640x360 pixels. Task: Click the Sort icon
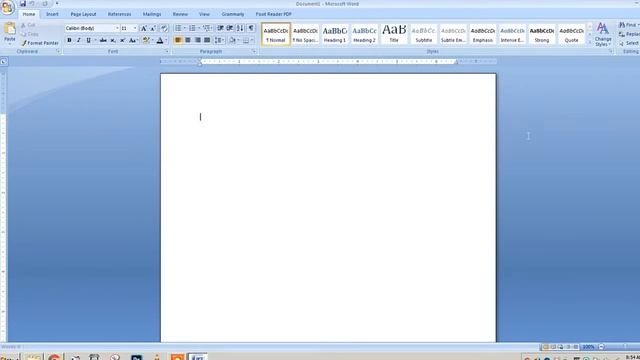[240, 28]
